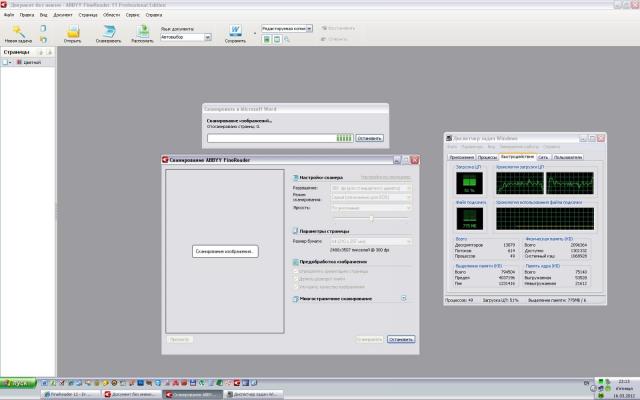Click the FineReader scanning taskbar button
The width and height of the screenshot is (640, 400).
click(193, 394)
